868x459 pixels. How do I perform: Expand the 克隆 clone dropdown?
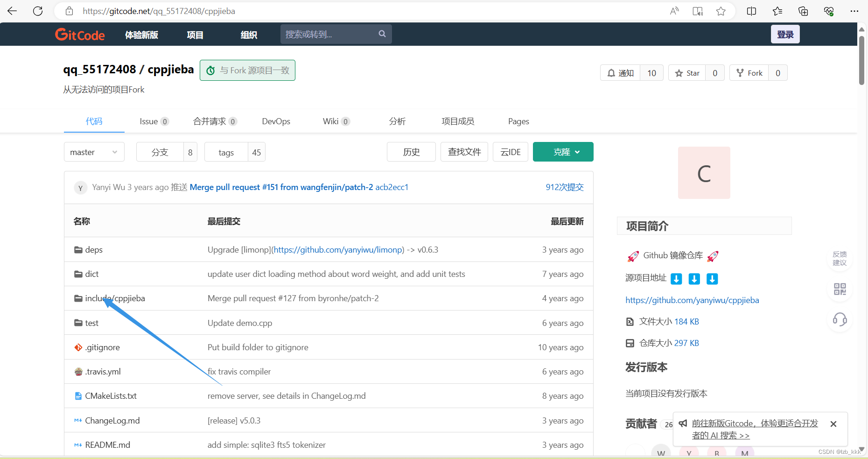pyautogui.click(x=563, y=152)
